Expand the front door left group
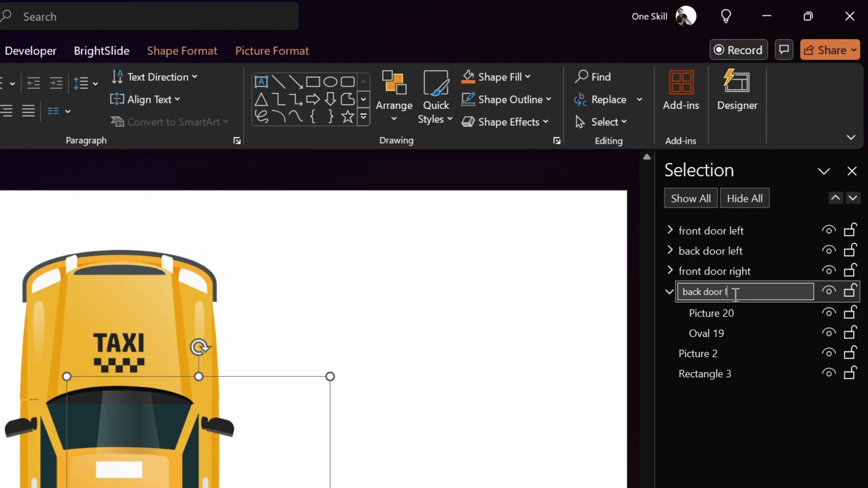Image resolution: width=868 pixels, height=488 pixels. coord(670,230)
